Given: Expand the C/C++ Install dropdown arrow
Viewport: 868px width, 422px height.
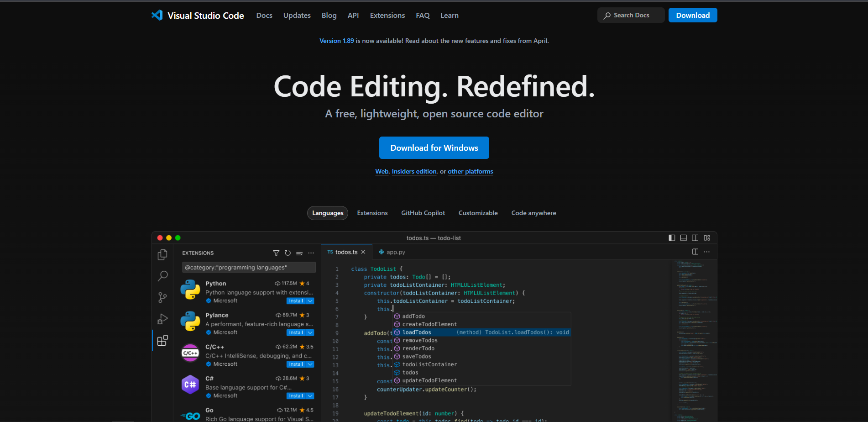Looking at the screenshot, I should click(310, 364).
